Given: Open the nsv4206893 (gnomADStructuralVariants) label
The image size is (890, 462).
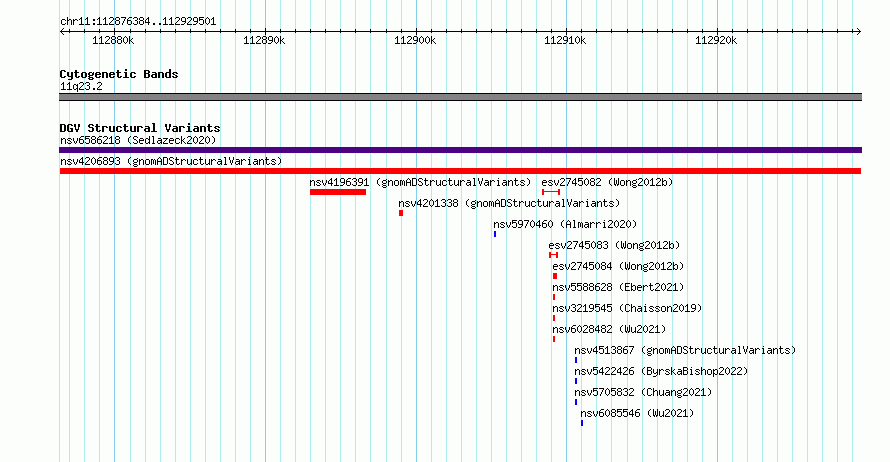Looking at the screenshot, I should coord(171,161).
